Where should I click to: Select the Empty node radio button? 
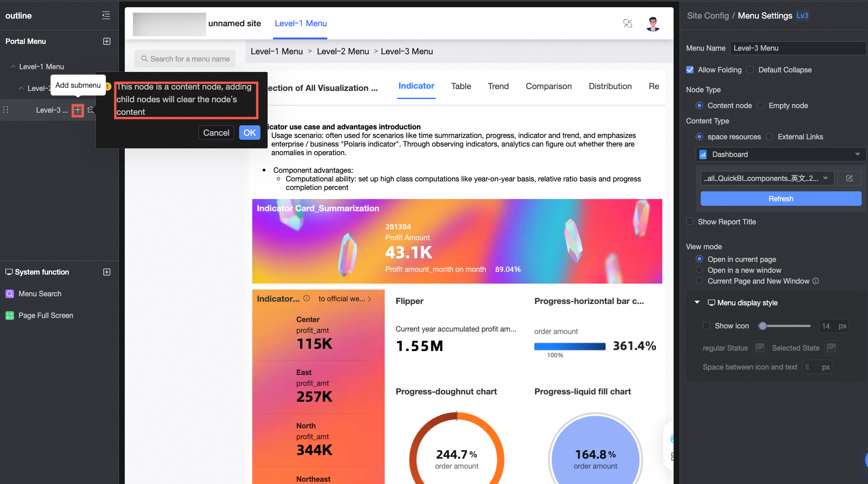point(760,105)
